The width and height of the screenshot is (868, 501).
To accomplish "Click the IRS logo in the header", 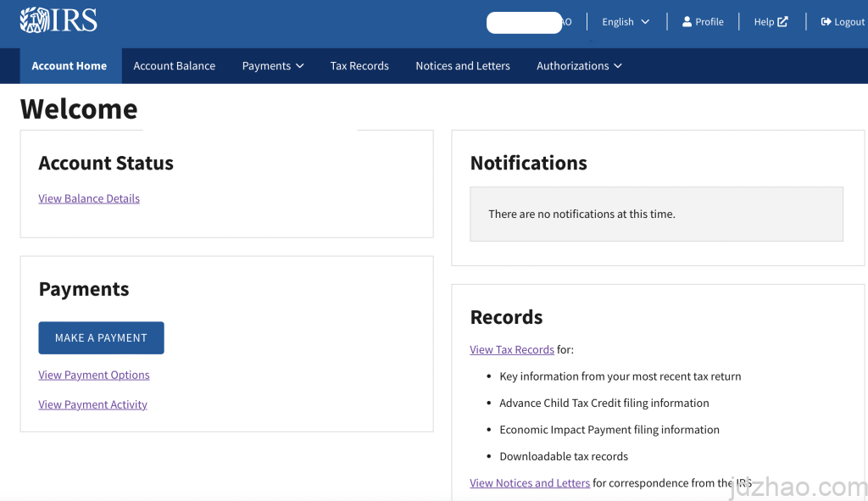I will tap(58, 20).
